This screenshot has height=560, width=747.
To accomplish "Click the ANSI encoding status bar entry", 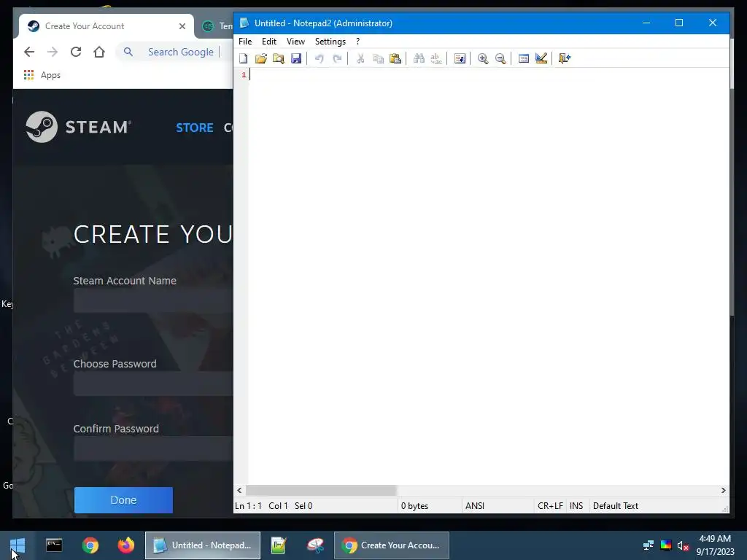I will [475, 506].
